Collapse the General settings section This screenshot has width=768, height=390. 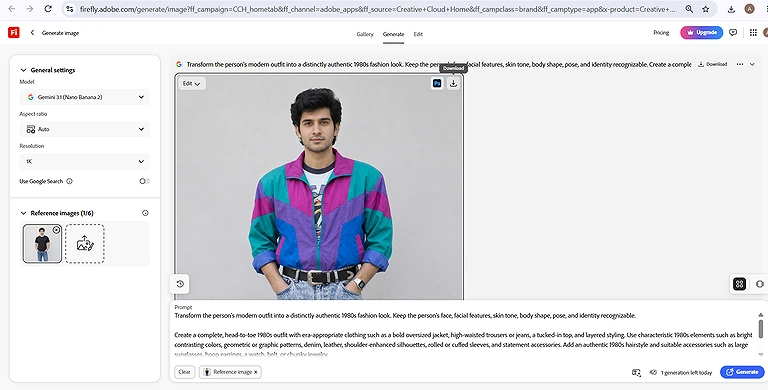[x=23, y=70]
